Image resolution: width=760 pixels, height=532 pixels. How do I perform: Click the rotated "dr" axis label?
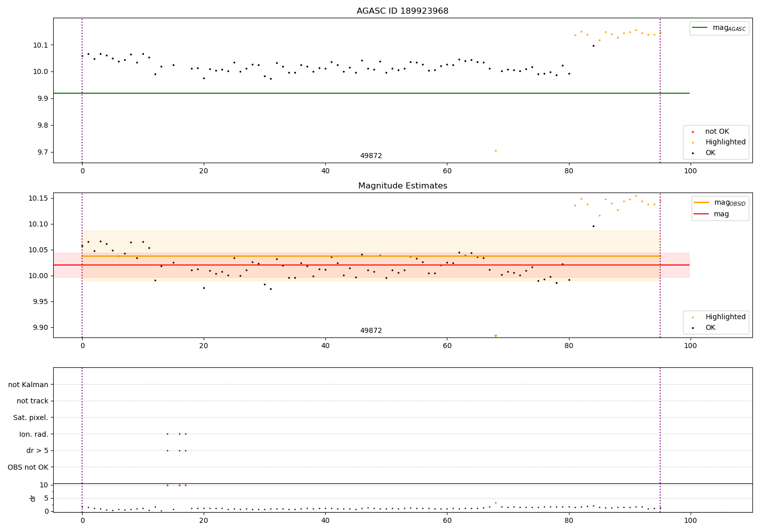pos(33,498)
